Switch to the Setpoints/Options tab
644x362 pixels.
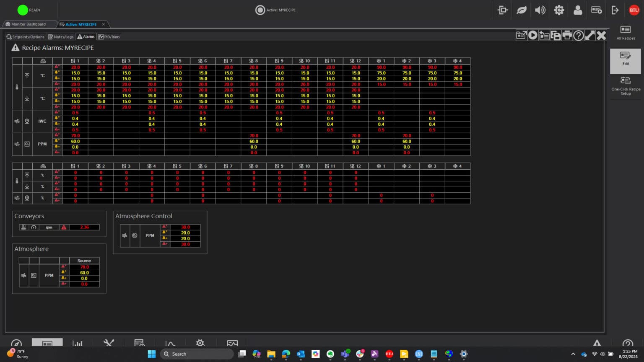point(25,37)
